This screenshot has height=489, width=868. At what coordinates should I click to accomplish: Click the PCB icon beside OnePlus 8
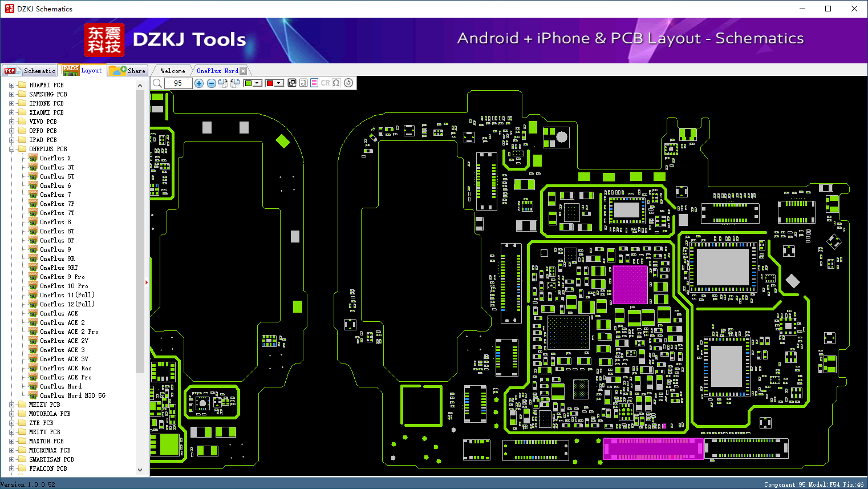33,222
